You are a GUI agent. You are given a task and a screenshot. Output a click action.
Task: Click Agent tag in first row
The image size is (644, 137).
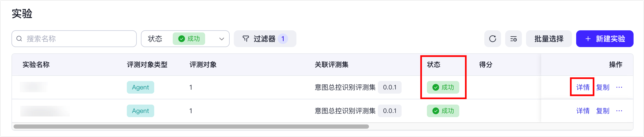[140, 87]
